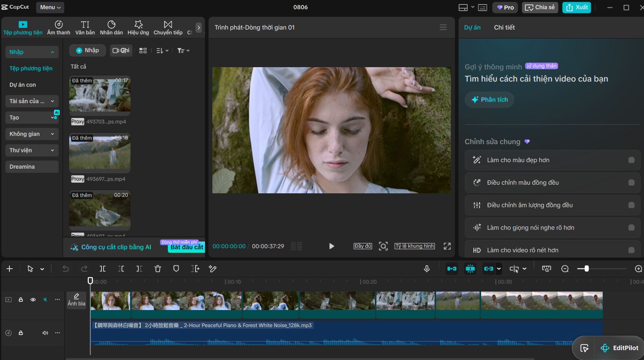This screenshot has height=360, width=644.
Task: Open the 'Văn bản' text tab
Action: coord(85,28)
